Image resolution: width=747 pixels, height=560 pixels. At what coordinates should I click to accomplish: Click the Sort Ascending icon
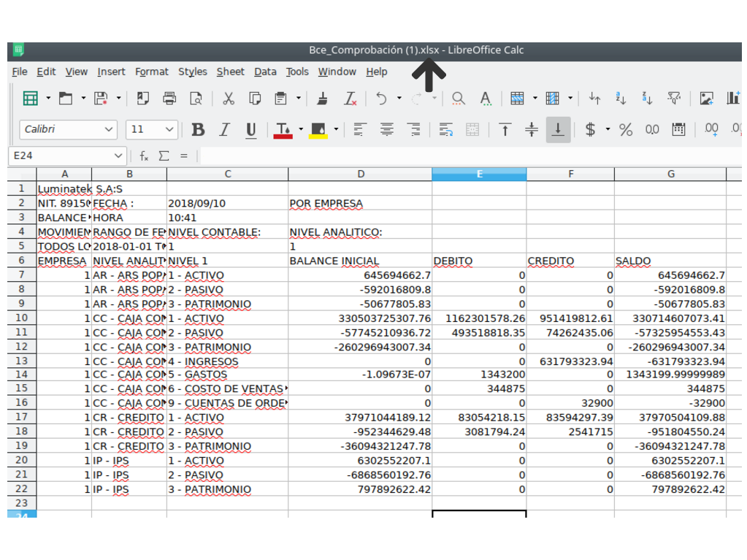click(621, 99)
